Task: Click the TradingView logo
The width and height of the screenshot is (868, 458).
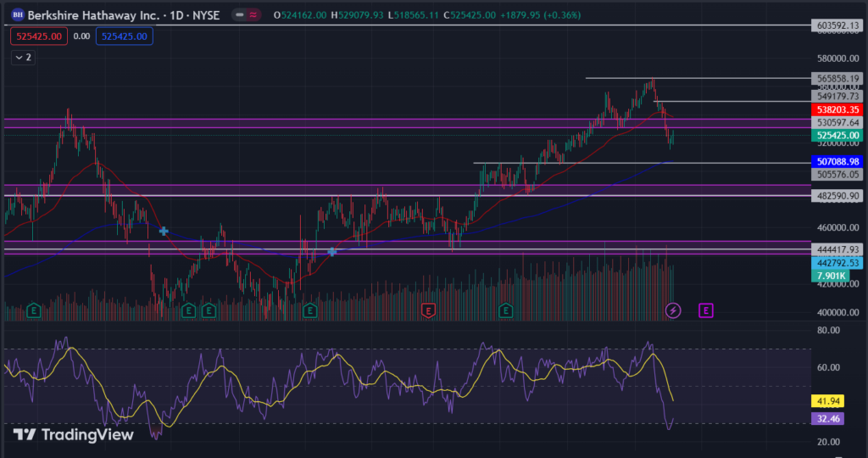Action: click(74, 435)
